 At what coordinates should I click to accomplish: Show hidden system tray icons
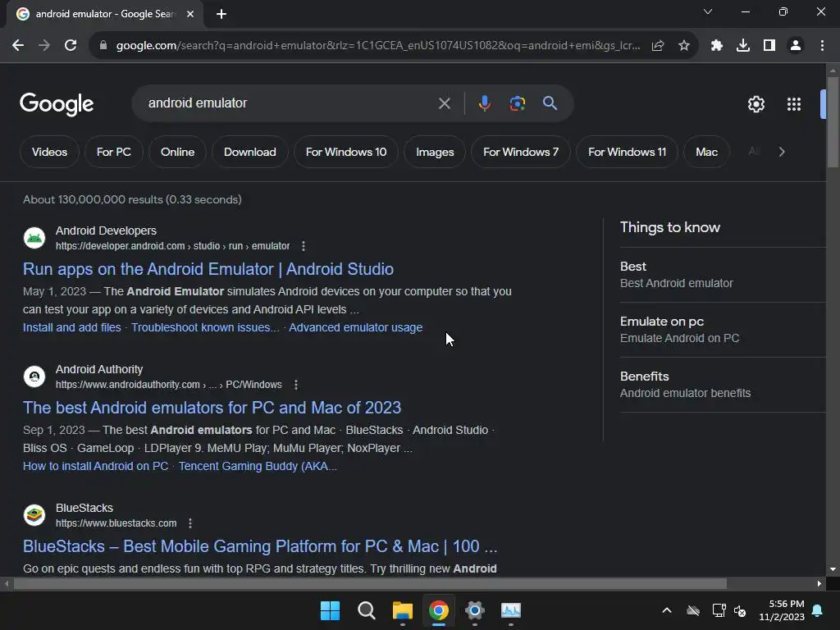(667, 610)
